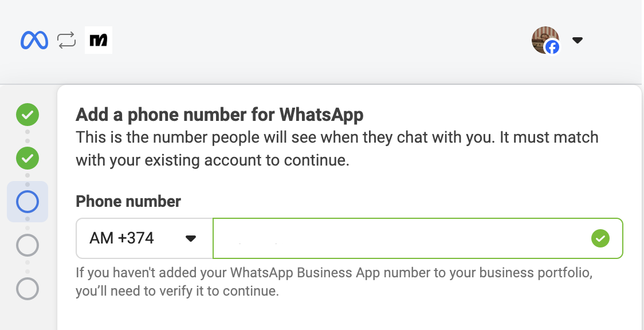Screen dimensions: 644x330
Task: Go back to the first completed step checkmark
Action: [28, 115]
